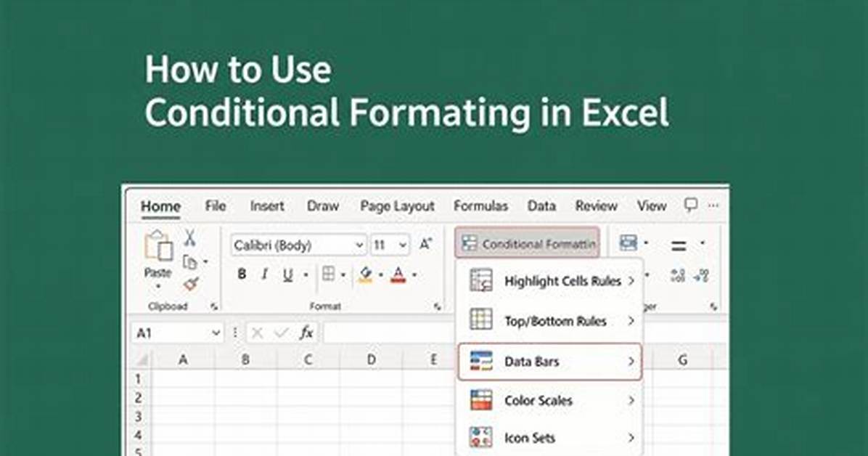
Task: Select row 4 header
Action: click(x=139, y=436)
